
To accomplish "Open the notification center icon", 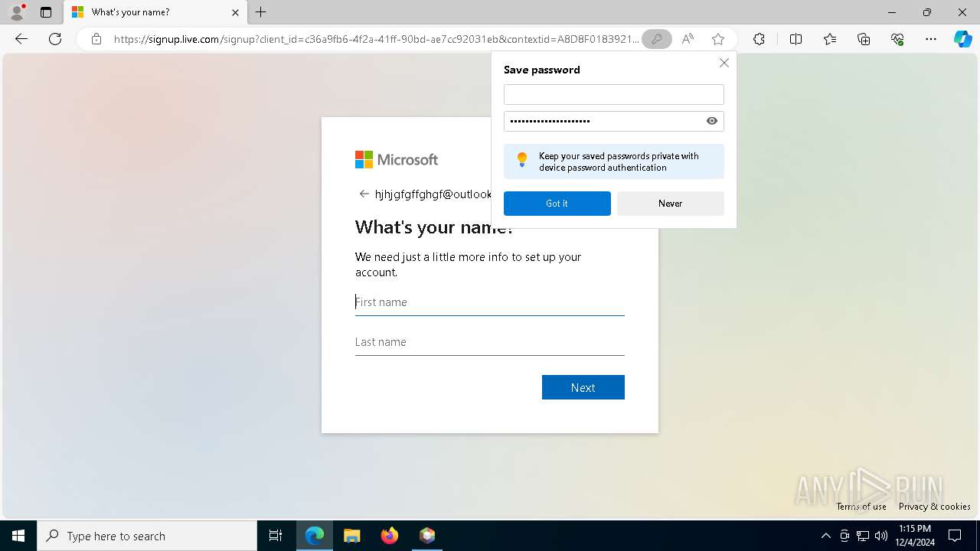I will click(x=955, y=536).
